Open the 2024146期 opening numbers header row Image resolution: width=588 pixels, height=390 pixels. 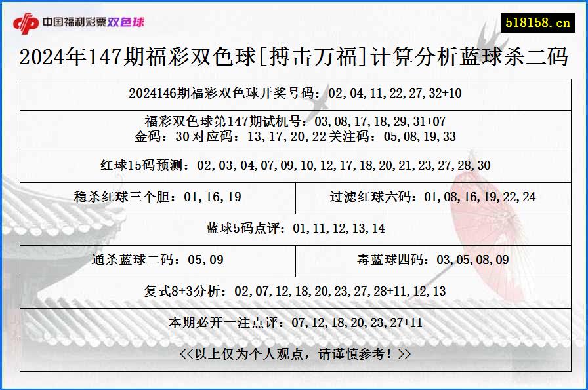point(294,94)
